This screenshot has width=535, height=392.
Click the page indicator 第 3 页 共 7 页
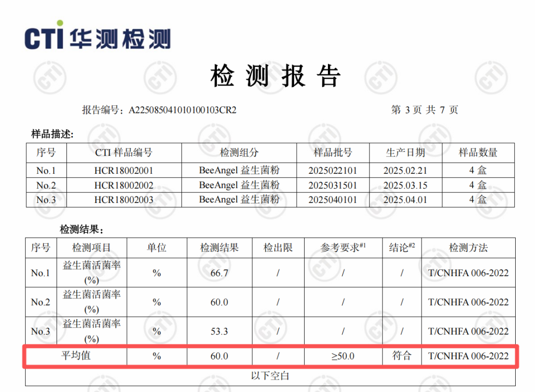(x=424, y=110)
